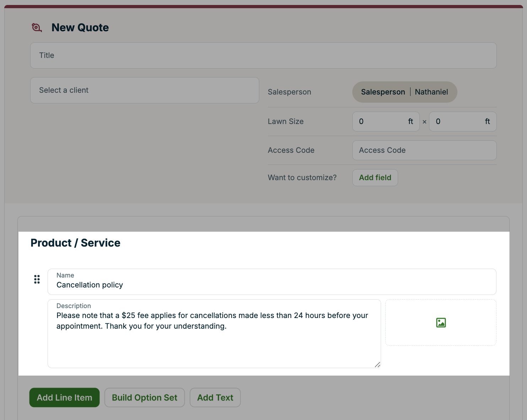Image resolution: width=527 pixels, height=420 pixels.
Task: Click the first Lawn Size dimension input
Action: pos(382,122)
